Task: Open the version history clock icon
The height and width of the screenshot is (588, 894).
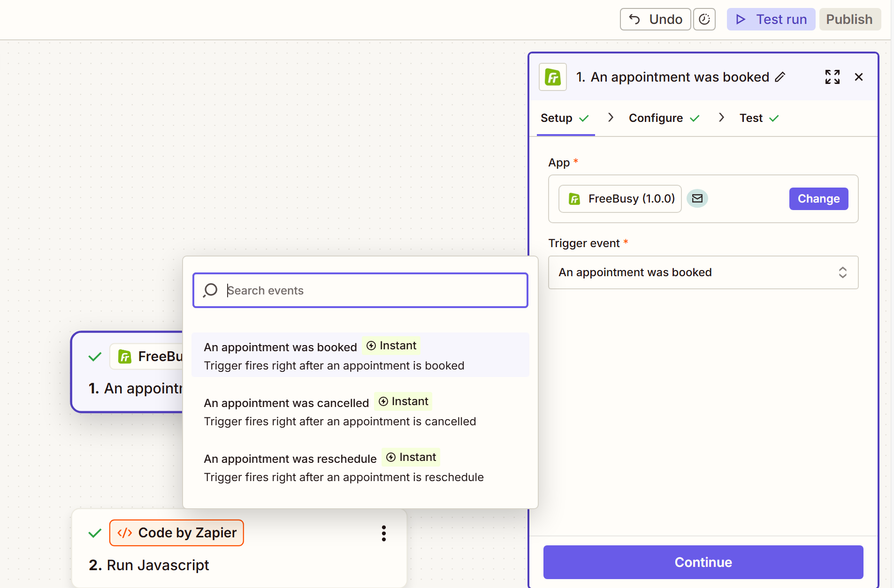Action: pos(704,19)
